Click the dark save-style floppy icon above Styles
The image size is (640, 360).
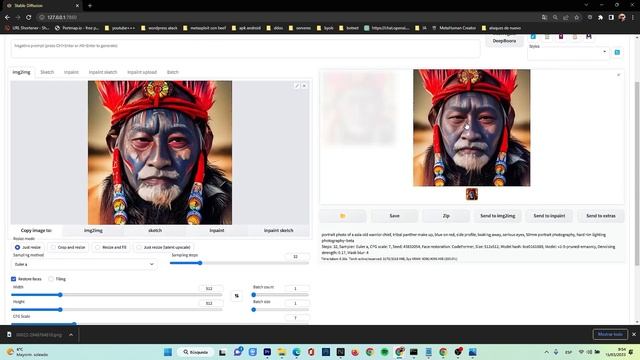[x=589, y=37]
